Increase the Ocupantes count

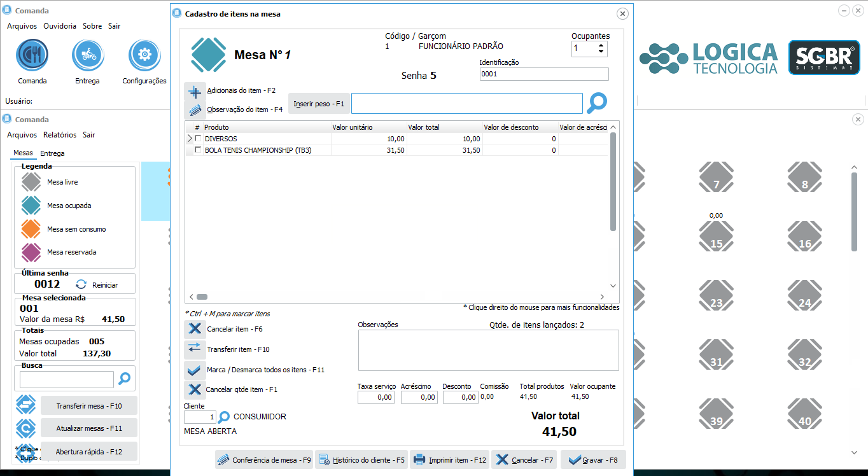[601, 45]
